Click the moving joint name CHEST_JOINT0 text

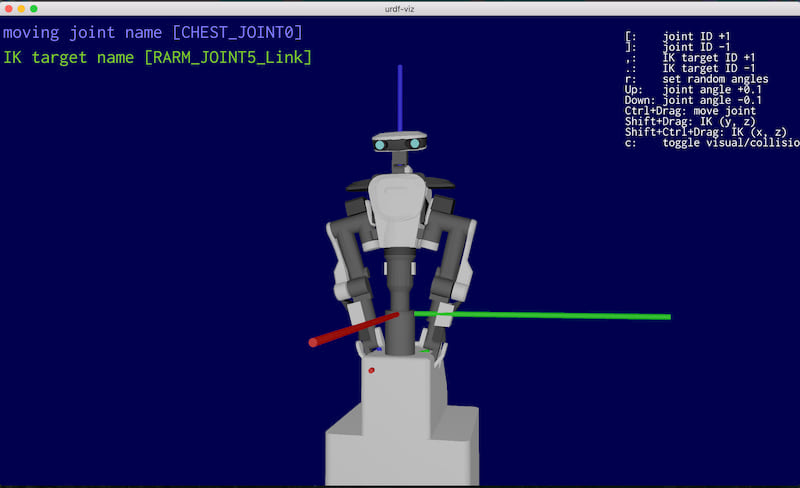pos(152,33)
